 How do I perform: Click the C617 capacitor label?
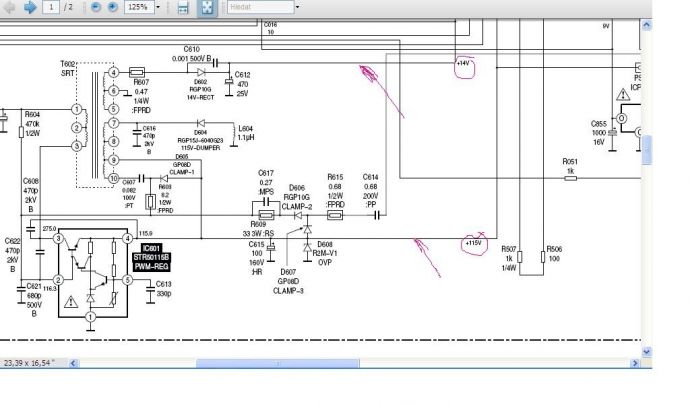pyautogui.click(x=265, y=173)
